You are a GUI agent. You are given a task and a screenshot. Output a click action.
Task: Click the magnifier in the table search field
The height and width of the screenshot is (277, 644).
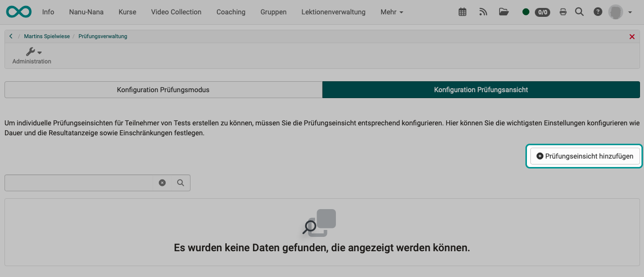pos(181,183)
